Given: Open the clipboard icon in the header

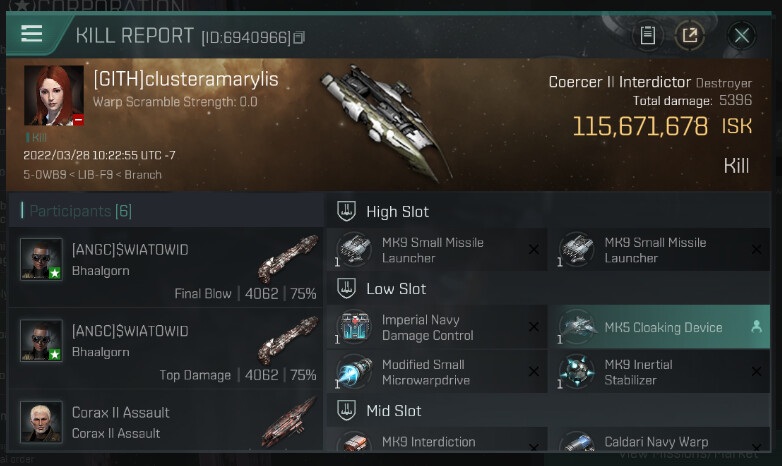Looking at the screenshot, I should pyautogui.click(x=647, y=35).
